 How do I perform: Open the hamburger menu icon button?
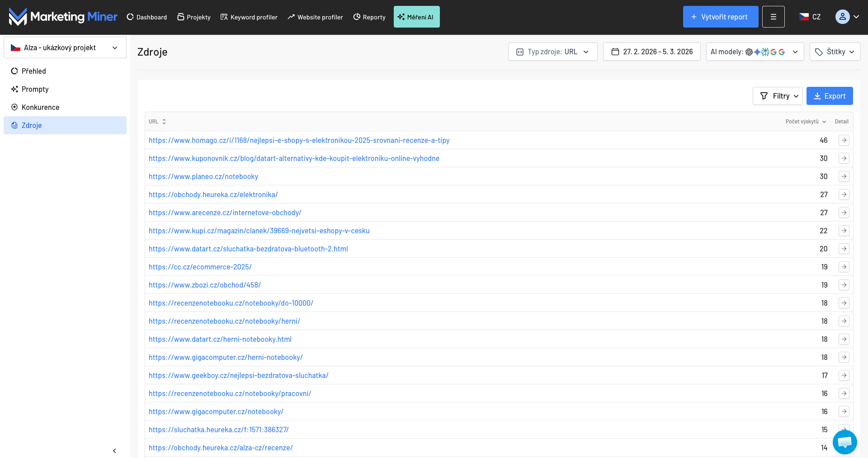pyautogui.click(x=773, y=17)
